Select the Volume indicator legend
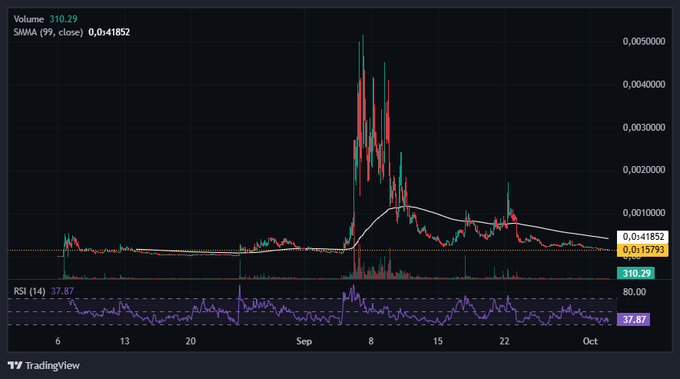680x379 pixels. point(46,19)
